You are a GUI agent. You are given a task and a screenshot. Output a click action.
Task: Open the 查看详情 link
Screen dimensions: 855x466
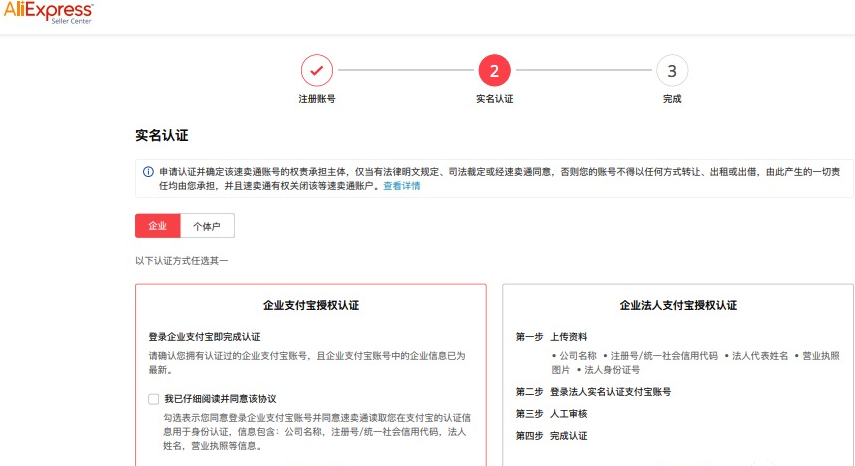(402, 186)
